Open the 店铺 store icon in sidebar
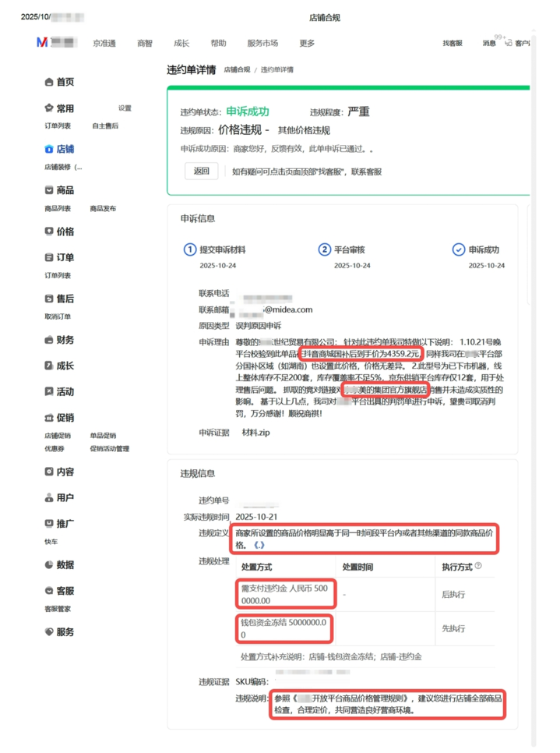Viewport: 560px width, 753px height. click(x=49, y=150)
